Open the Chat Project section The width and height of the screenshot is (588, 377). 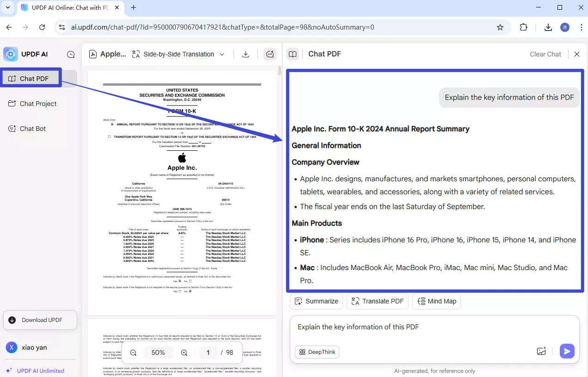pyautogui.click(x=38, y=104)
